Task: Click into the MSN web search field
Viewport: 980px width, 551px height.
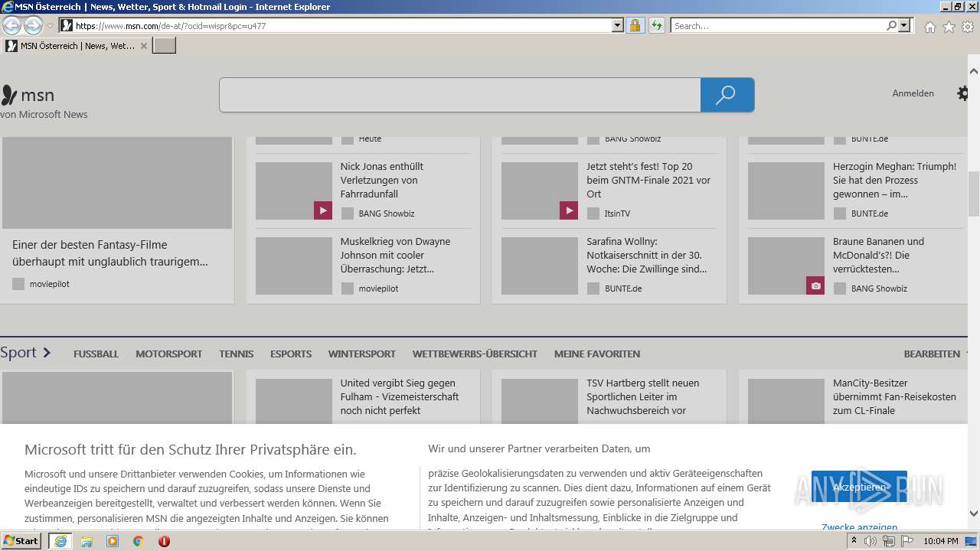Action: (x=460, y=95)
